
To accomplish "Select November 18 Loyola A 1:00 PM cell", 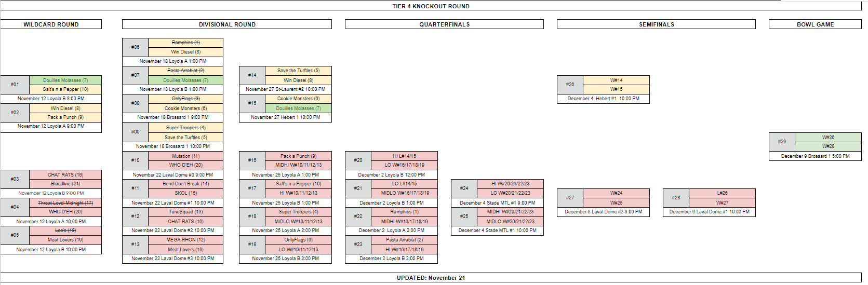I will (x=173, y=61).
